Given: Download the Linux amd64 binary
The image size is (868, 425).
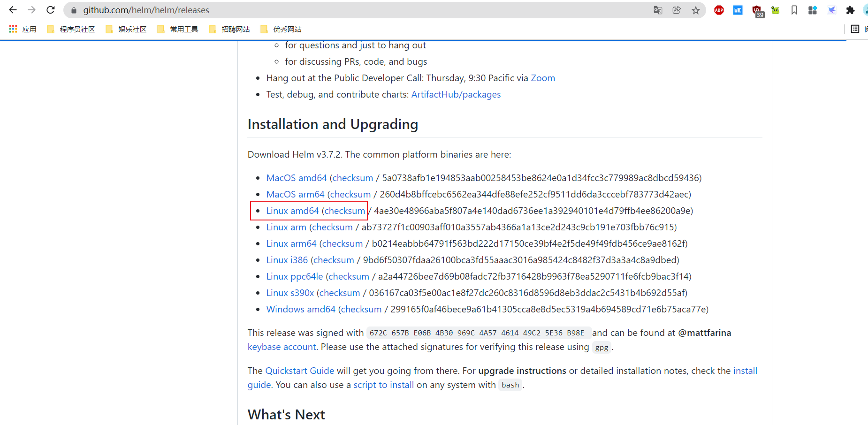Looking at the screenshot, I should 293,211.
